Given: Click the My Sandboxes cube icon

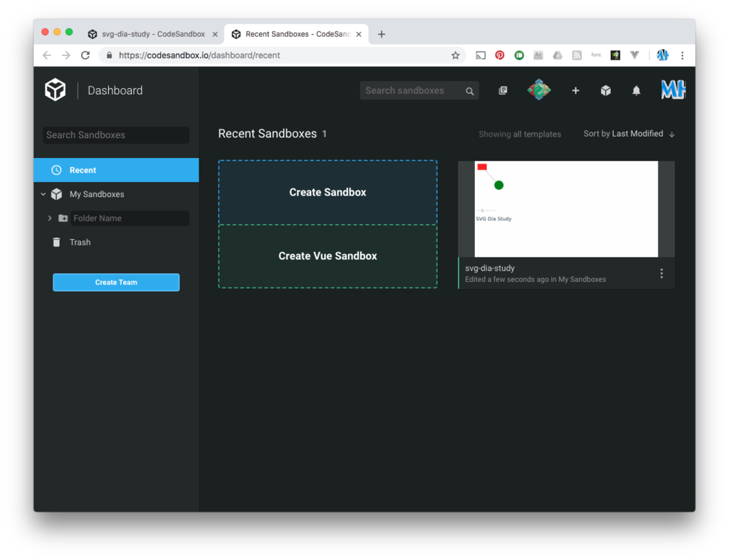Looking at the screenshot, I should (x=56, y=194).
